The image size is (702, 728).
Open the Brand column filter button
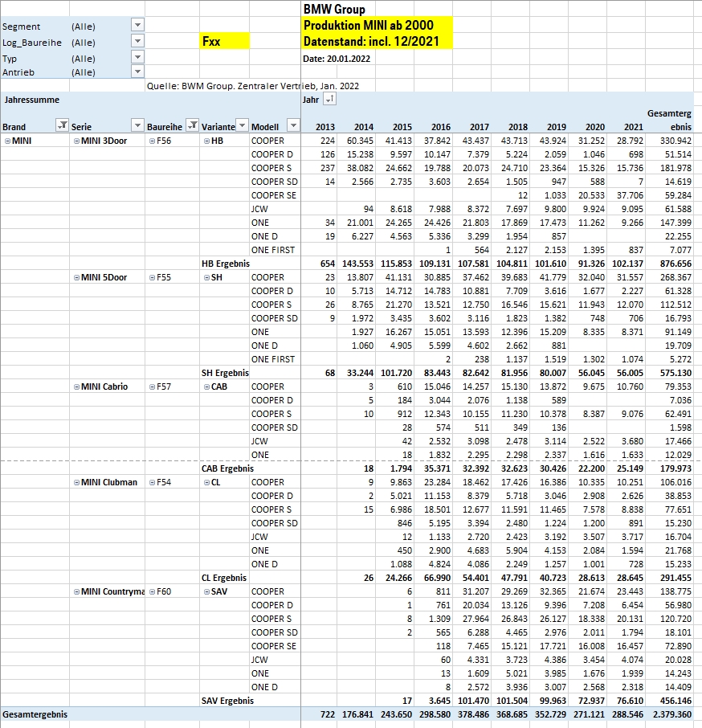(x=62, y=125)
